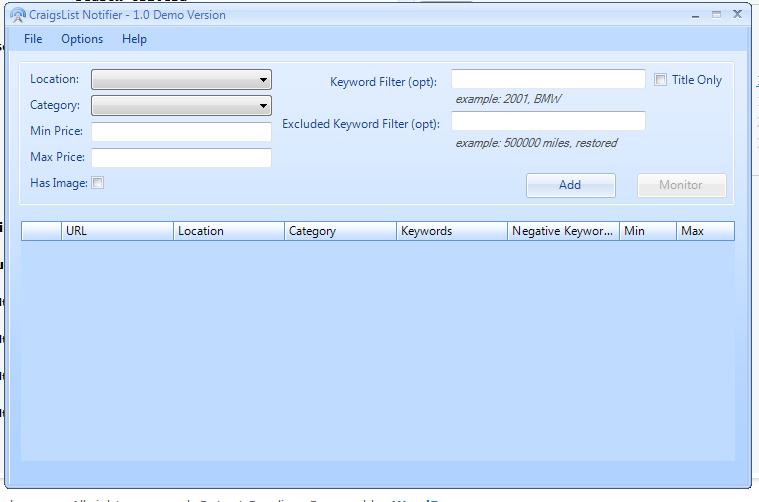Close the CraigsList Notifier window
Screen dimensions: 759x502
pos(737,15)
